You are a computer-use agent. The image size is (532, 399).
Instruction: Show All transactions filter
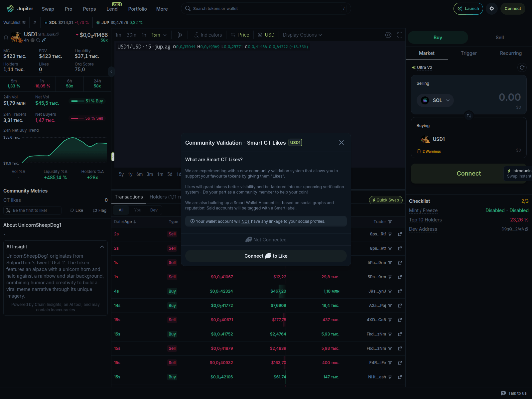(x=121, y=210)
